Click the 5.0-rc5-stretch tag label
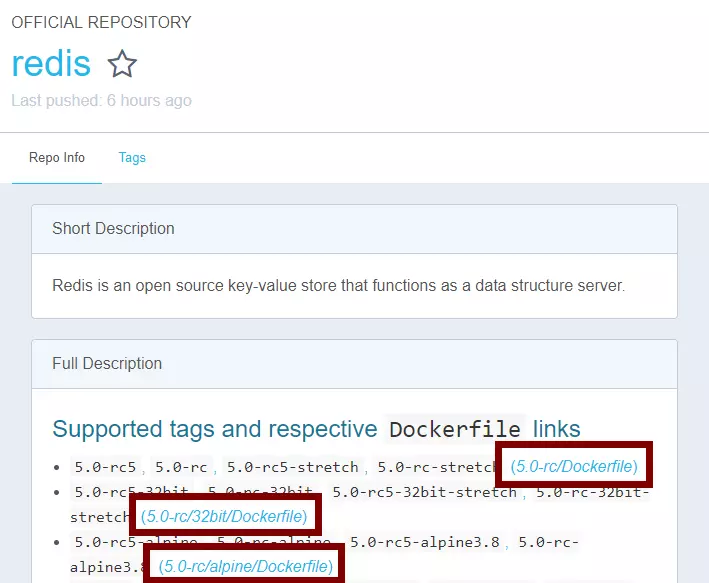 point(292,467)
